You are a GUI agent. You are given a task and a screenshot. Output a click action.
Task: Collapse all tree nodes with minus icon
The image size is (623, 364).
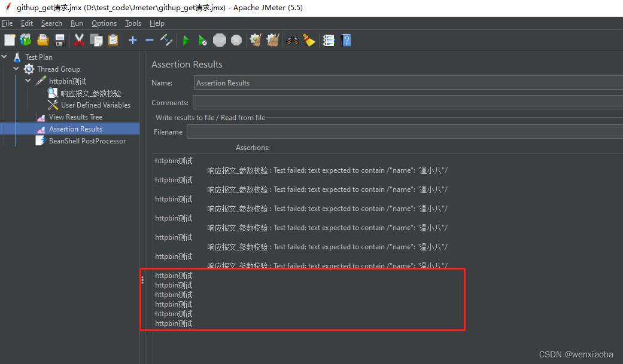pyautogui.click(x=150, y=40)
